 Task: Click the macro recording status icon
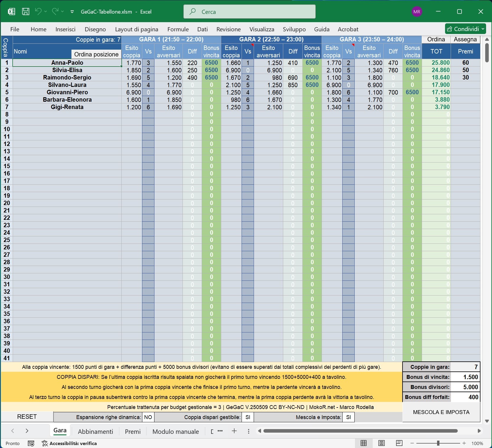click(x=31, y=443)
